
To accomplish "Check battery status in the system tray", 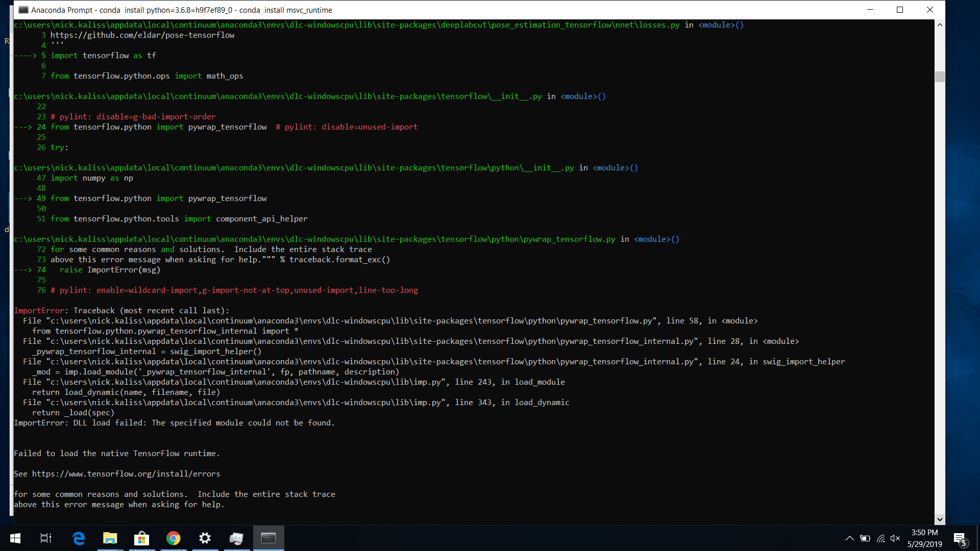I will point(865,538).
